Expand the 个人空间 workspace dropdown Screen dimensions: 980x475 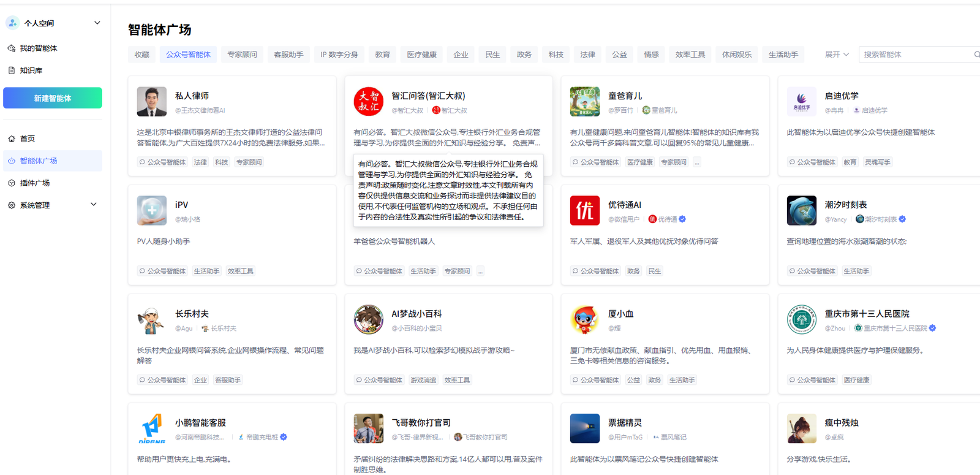pos(97,23)
